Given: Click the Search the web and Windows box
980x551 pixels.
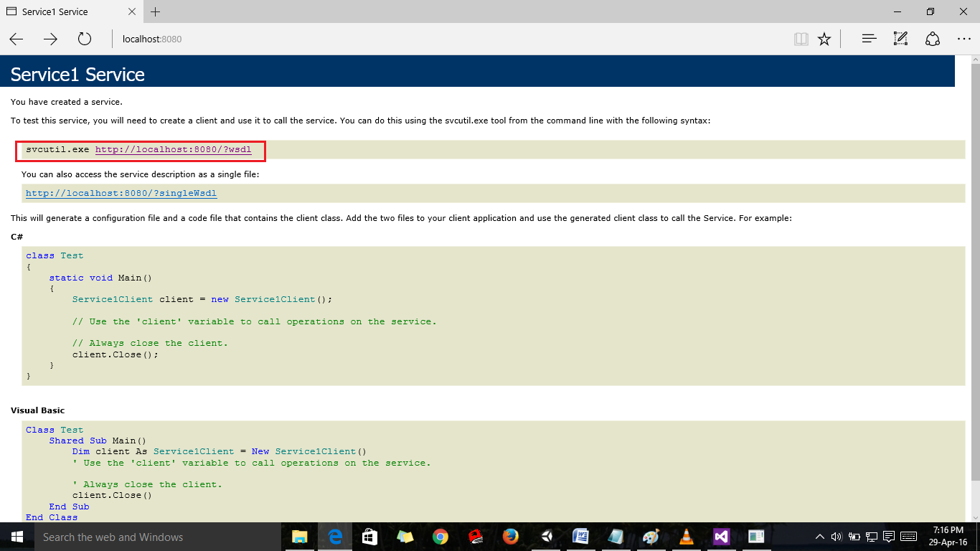Looking at the screenshot, I should pyautogui.click(x=157, y=537).
